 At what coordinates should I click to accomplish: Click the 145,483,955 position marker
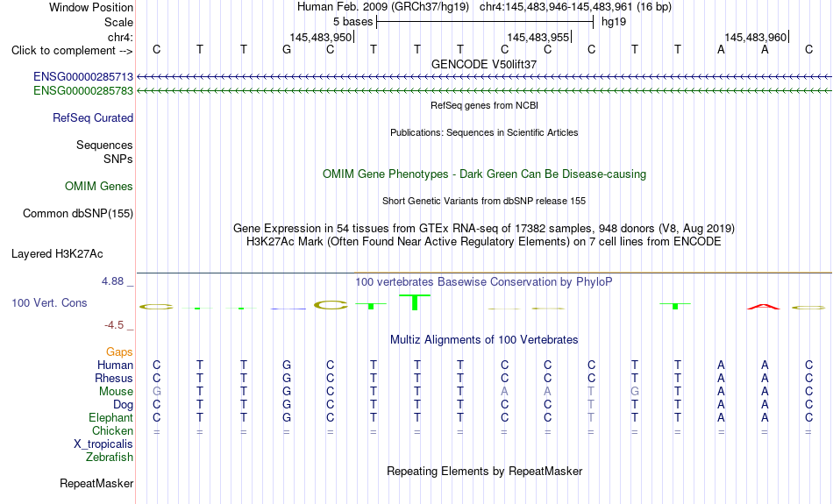tap(538, 37)
